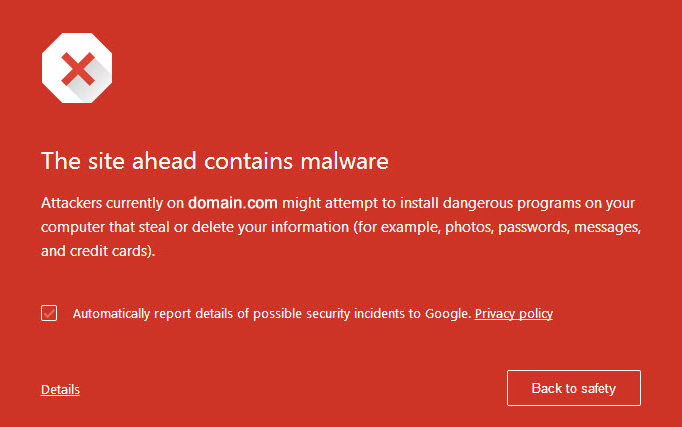The height and width of the screenshot is (427, 682).
Task: Click the Back to safety button
Action: point(573,388)
